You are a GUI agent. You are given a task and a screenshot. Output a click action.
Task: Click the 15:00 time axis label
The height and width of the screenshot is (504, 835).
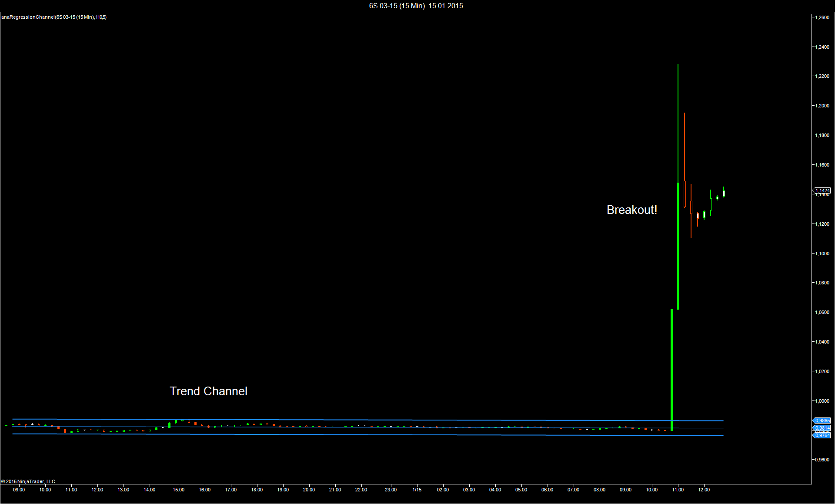[x=179, y=490]
